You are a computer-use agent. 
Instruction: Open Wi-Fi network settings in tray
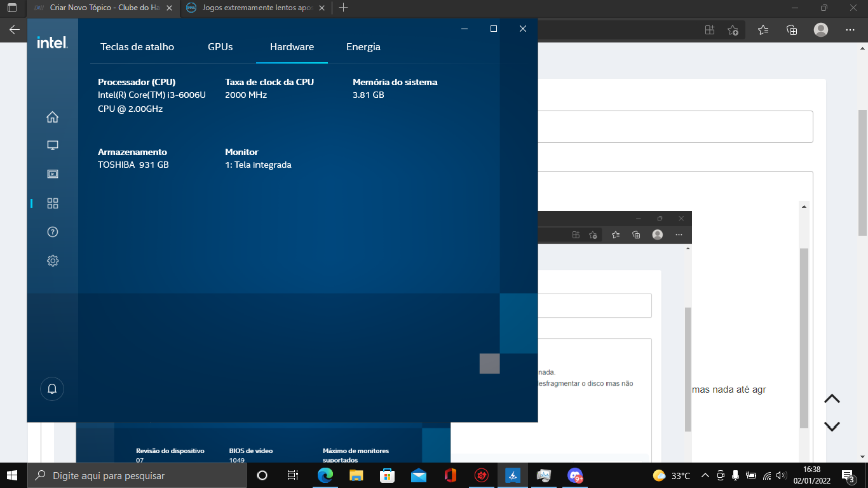[767, 475]
